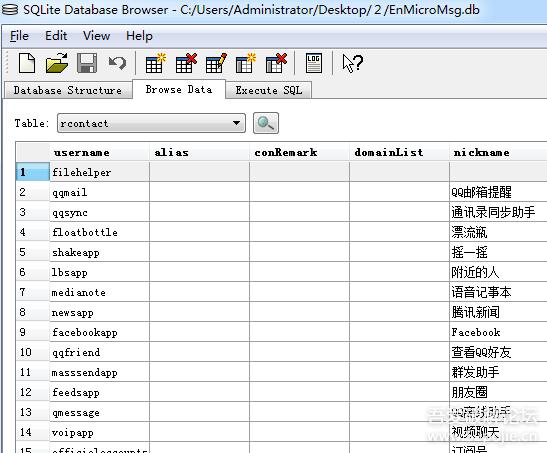The height and width of the screenshot is (453, 547).
Task: Activate the What's This help cursor
Action: 352,63
